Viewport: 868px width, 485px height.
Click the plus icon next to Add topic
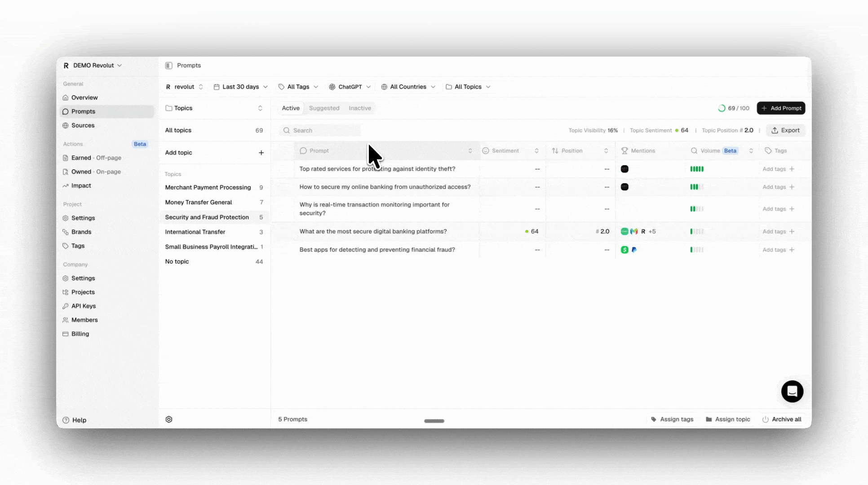coord(261,153)
